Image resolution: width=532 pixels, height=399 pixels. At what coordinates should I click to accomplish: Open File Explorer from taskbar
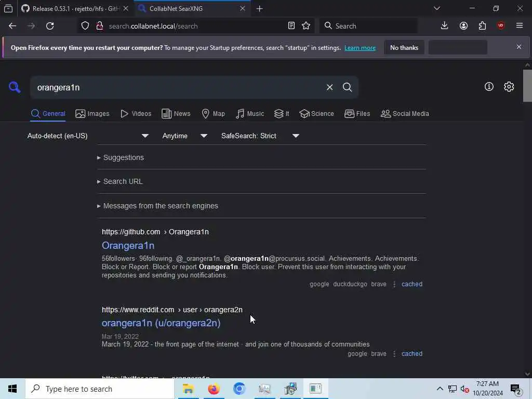pyautogui.click(x=188, y=389)
